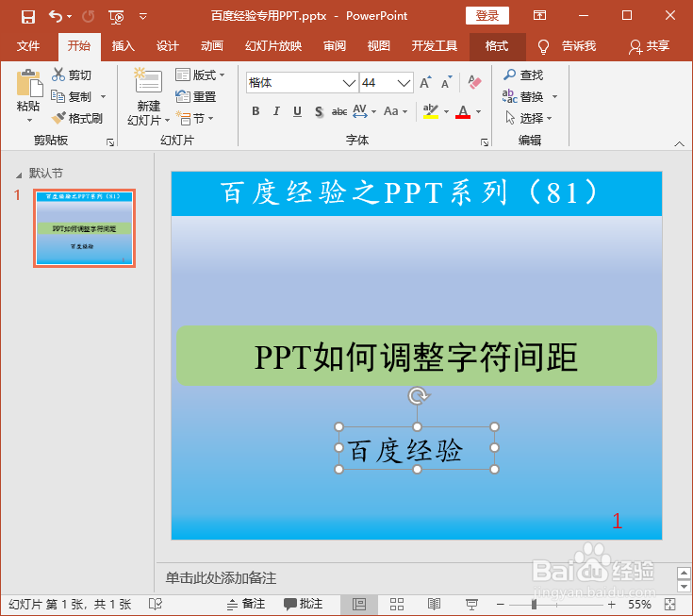Screen dimensions: 693x616
Task: Click the 粘贴 paste icon
Action: [x=29, y=83]
